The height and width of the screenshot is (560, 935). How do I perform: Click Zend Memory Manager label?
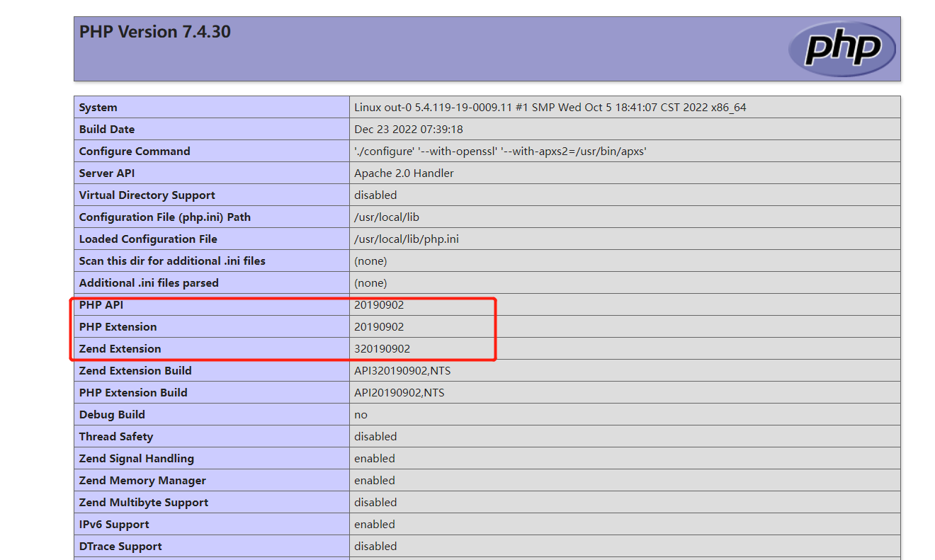[x=142, y=481]
